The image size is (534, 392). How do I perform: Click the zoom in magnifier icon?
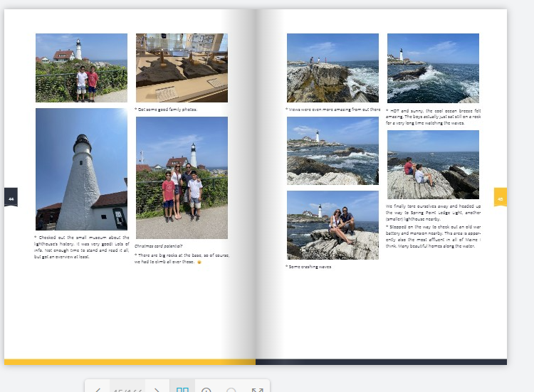206,388
